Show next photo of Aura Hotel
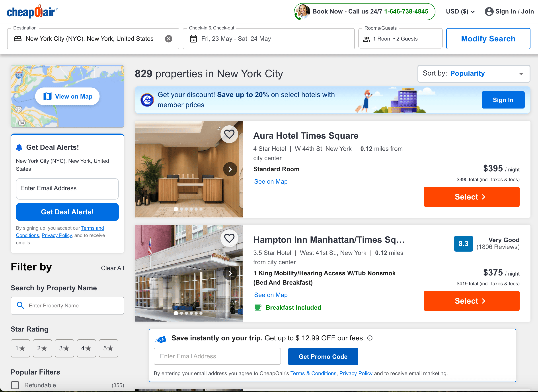 (230, 169)
